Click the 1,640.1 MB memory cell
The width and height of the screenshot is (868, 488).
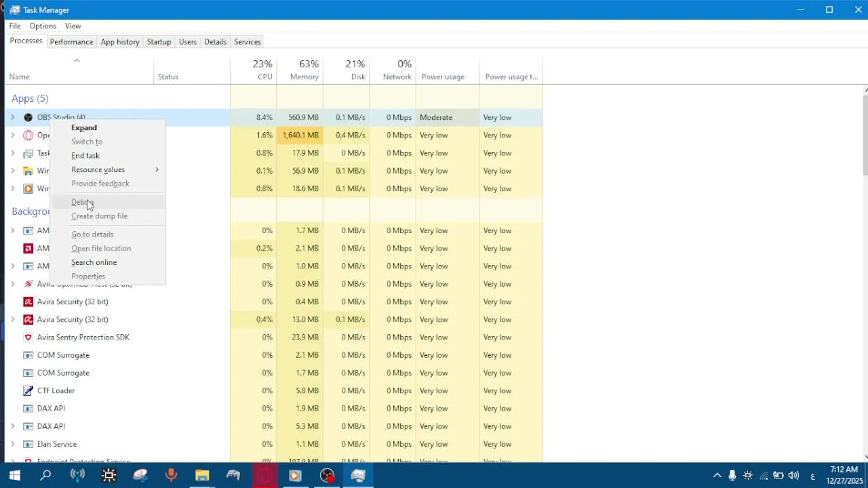click(300, 135)
